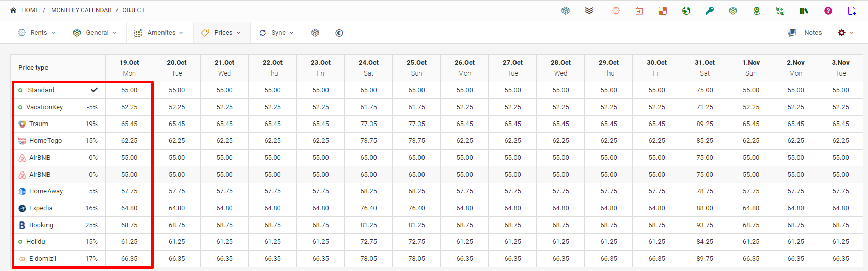Click the 93.75 price cell in Booking row

point(705,225)
